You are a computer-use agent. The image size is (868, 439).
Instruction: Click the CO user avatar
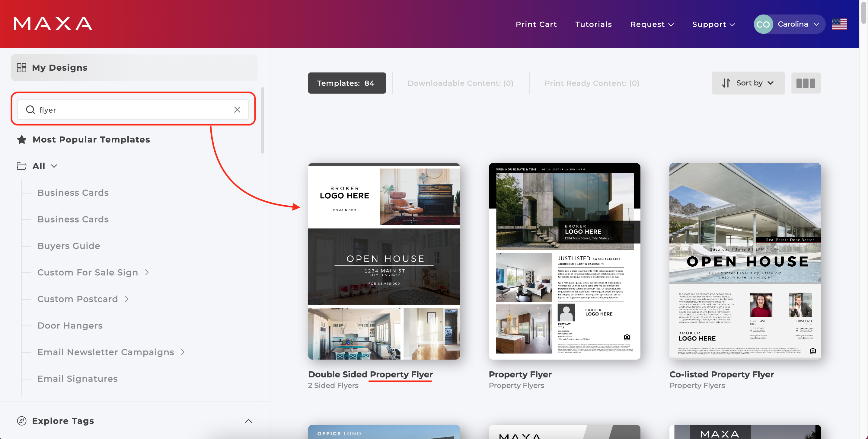[x=763, y=24]
